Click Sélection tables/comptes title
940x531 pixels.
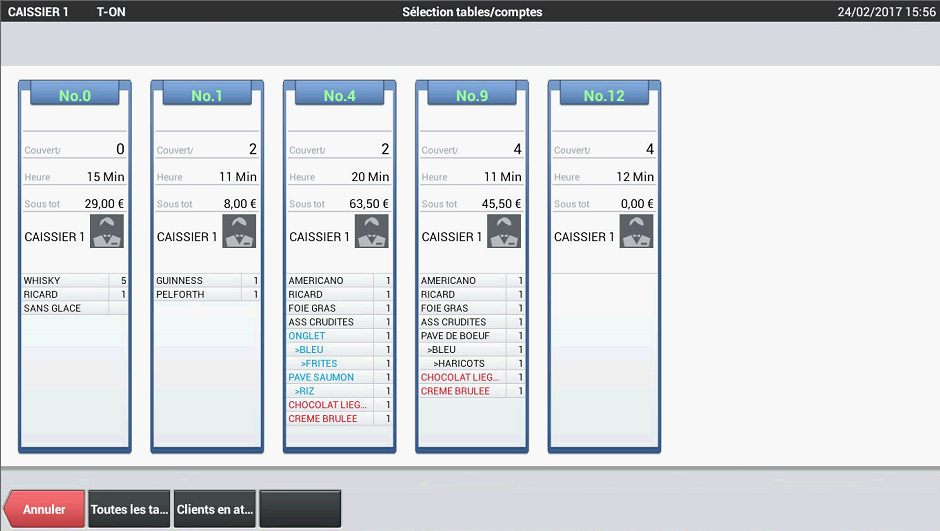(472, 12)
